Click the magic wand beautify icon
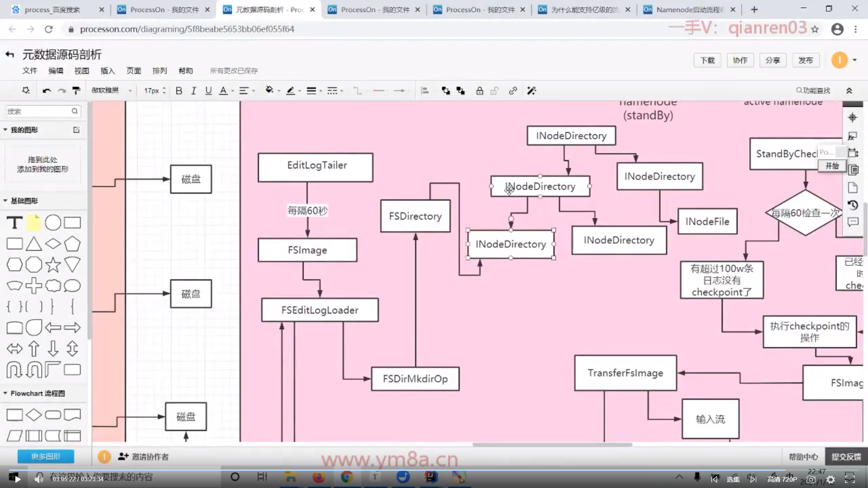868x488 pixels. point(531,91)
